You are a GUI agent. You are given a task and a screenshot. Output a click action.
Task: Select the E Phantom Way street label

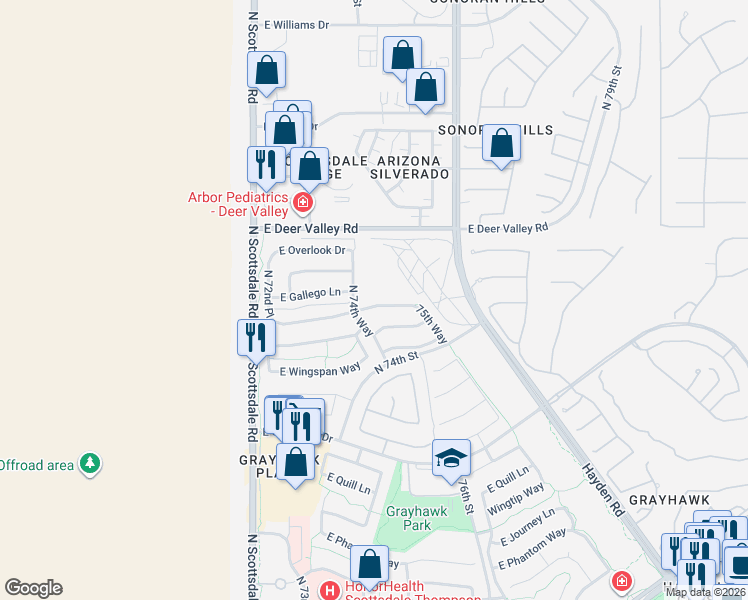(532, 548)
